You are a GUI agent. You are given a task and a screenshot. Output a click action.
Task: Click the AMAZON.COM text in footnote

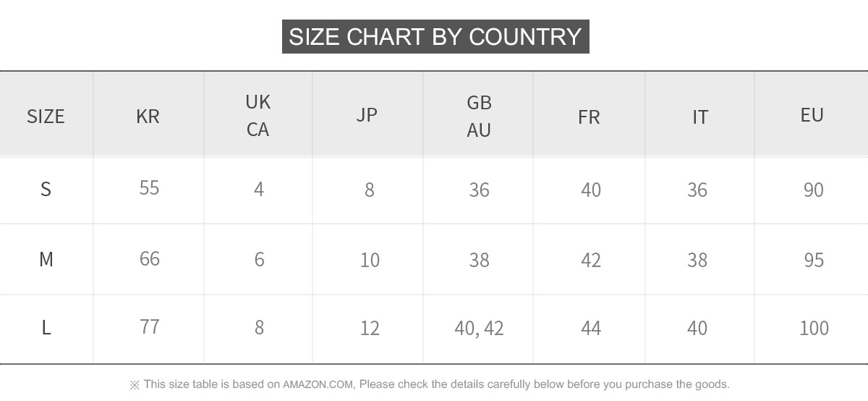(x=318, y=384)
